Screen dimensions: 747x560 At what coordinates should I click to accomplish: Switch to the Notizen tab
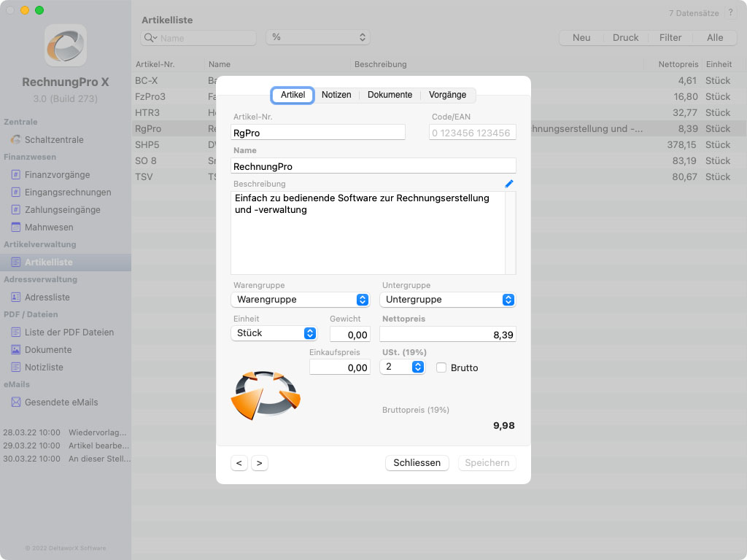[x=336, y=95]
